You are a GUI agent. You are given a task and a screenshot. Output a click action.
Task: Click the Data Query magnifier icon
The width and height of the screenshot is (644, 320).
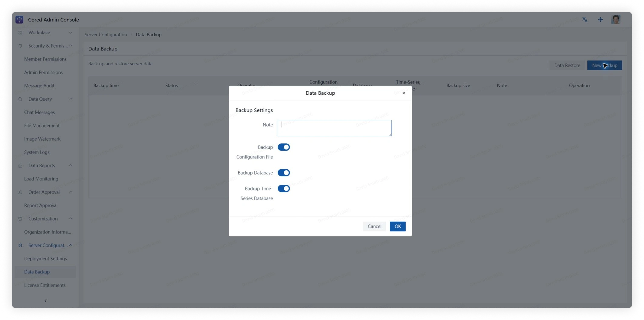[x=20, y=99]
